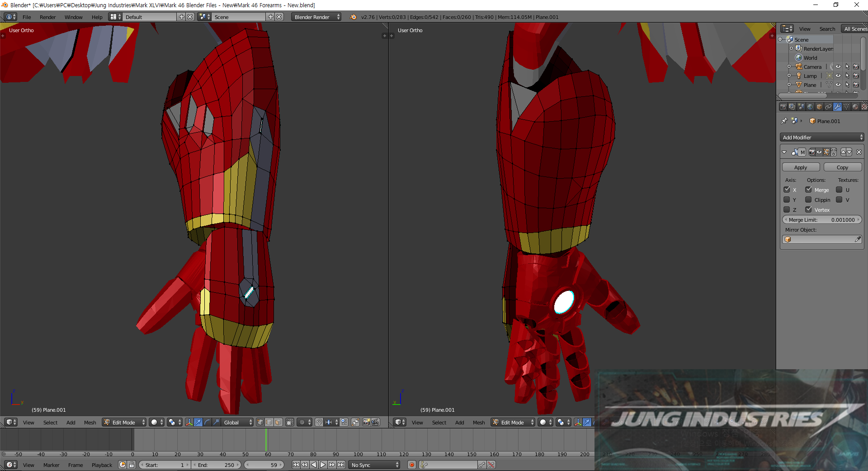Image resolution: width=868 pixels, height=471 pixels.
Task: Open Edit Mode selector in right viewport
Action: pyautogui.click(x=513, y=422)
